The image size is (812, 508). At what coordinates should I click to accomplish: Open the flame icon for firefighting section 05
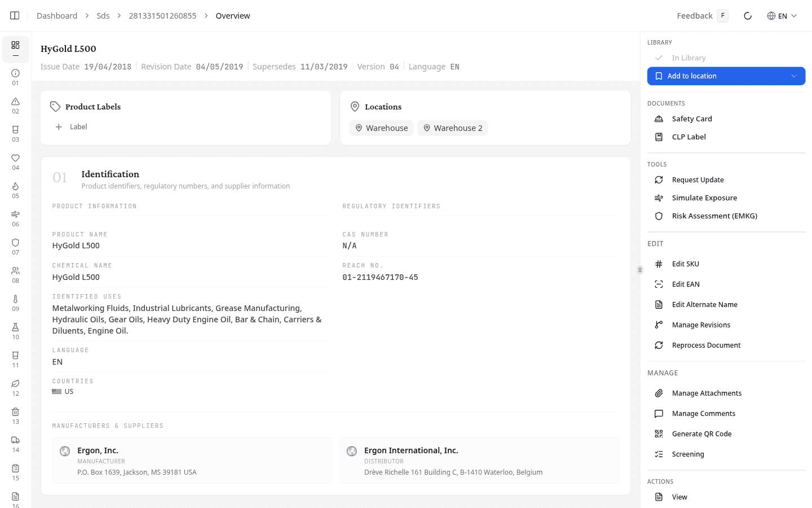coord(15,186)
